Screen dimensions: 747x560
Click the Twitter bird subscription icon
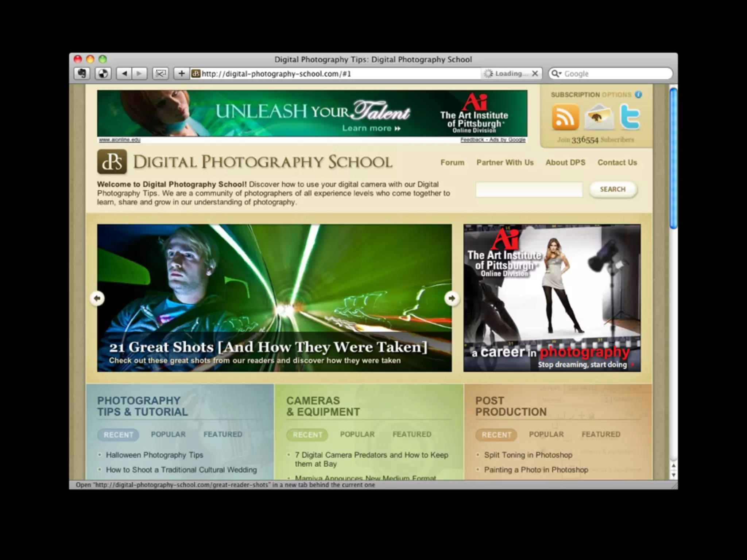[630, 117]
